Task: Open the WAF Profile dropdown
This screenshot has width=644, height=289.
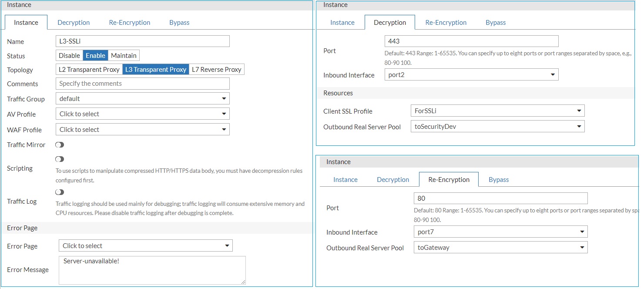Action: tap(142, 130)
